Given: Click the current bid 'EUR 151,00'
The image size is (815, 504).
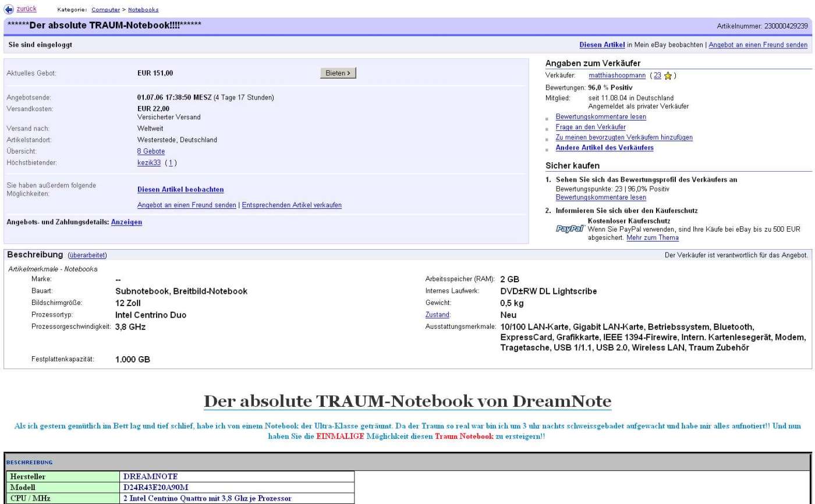Looking at the screenshot, I should click(x=155, y=73).
